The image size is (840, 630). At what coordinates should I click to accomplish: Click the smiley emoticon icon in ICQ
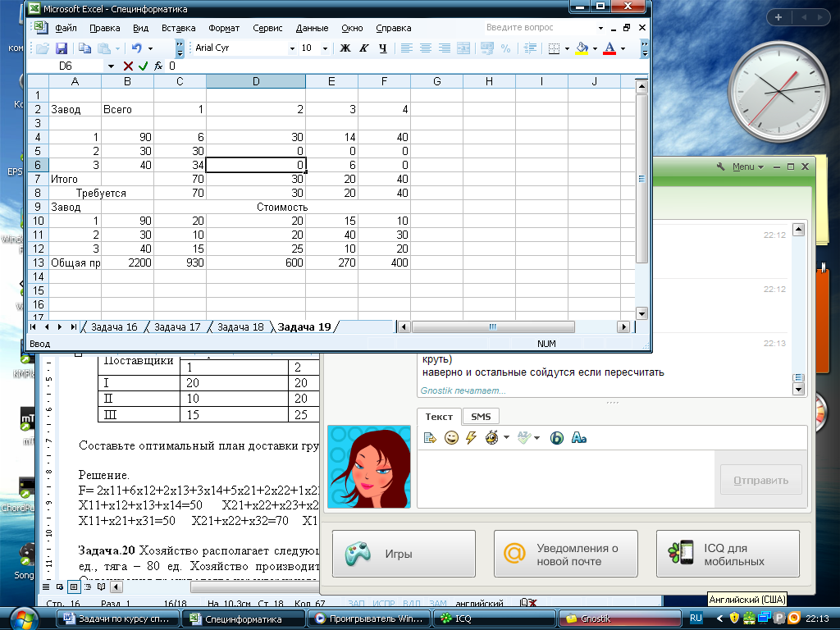(x=452, y=438)
